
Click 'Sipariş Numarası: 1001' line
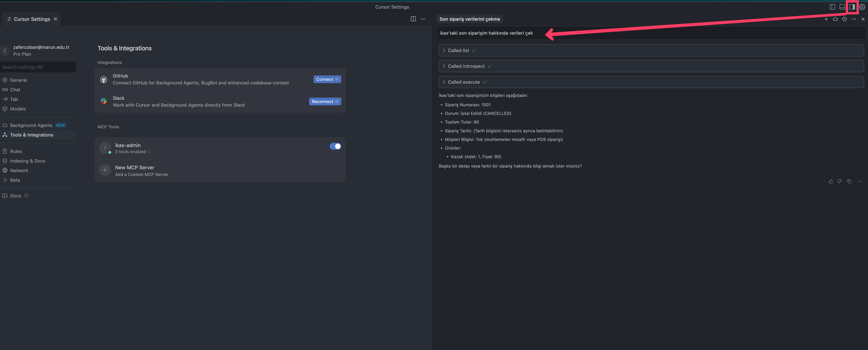click(467, 105)
